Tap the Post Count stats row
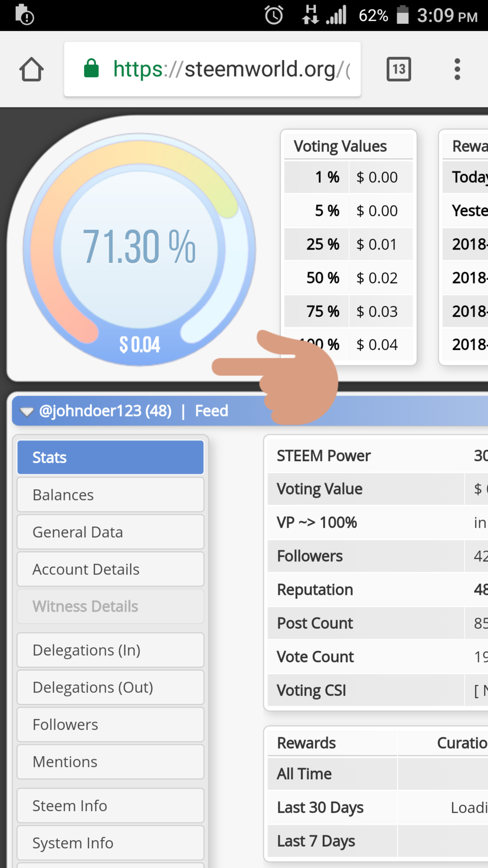 click(378, 623)
